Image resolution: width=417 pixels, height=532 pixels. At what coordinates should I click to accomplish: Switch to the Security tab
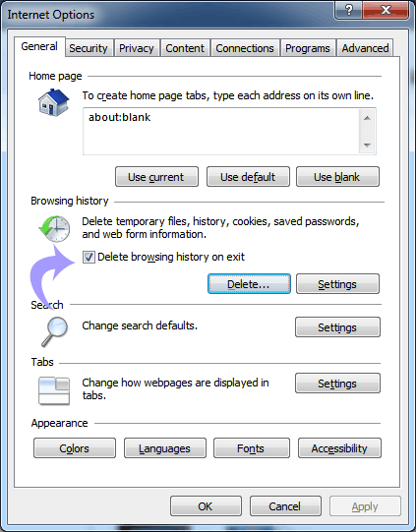tap(89, 48)
